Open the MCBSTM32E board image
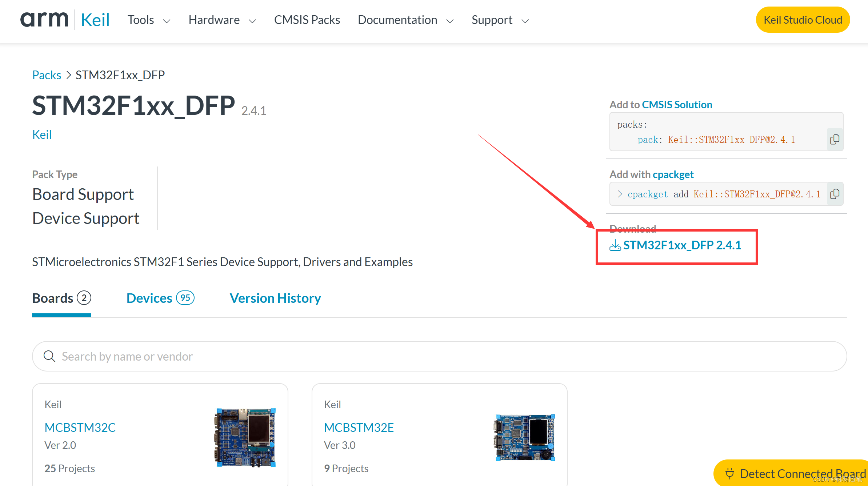 (525, 438)
